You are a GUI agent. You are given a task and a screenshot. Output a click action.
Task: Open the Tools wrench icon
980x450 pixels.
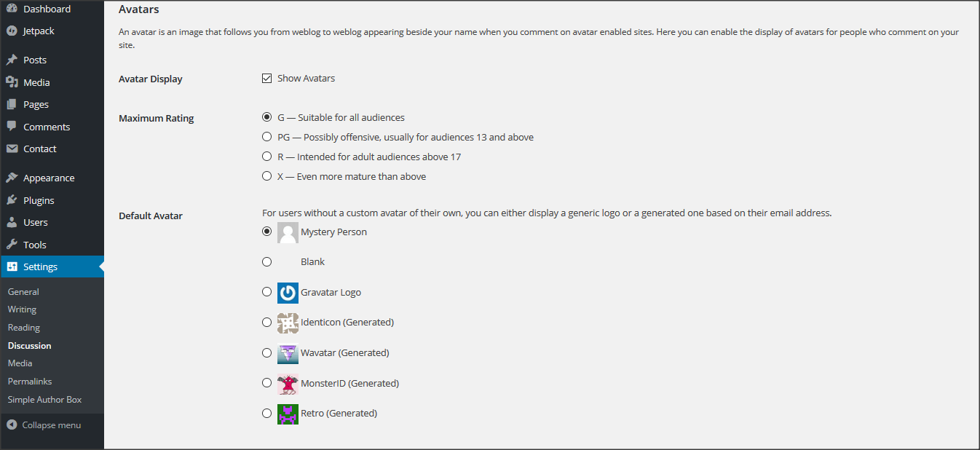tap(12, 245)
